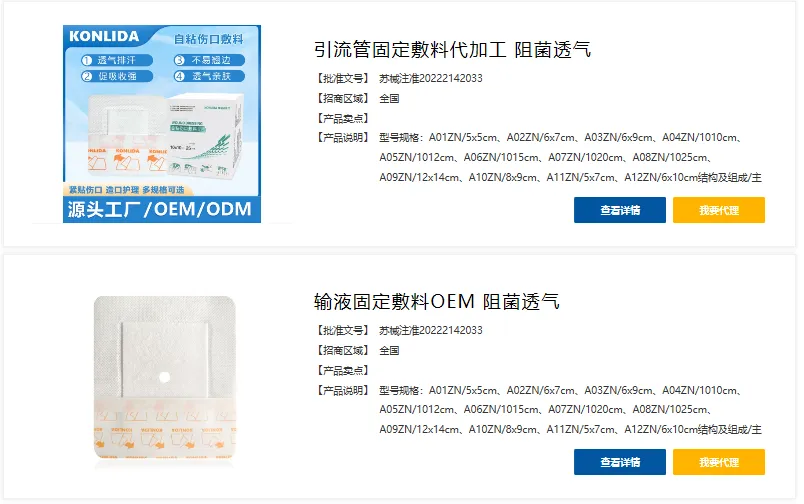804x504 pixels.
Task: Click the round hole in the dressing pad image
Action: [165, 378]
